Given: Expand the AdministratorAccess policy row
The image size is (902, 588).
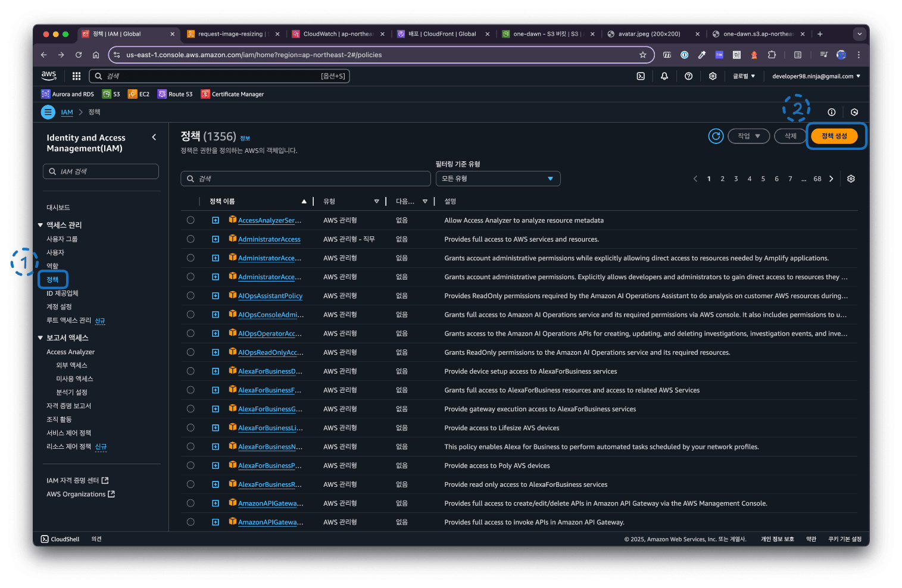Looking at the screenshot, I should click(x=216, y=239).
